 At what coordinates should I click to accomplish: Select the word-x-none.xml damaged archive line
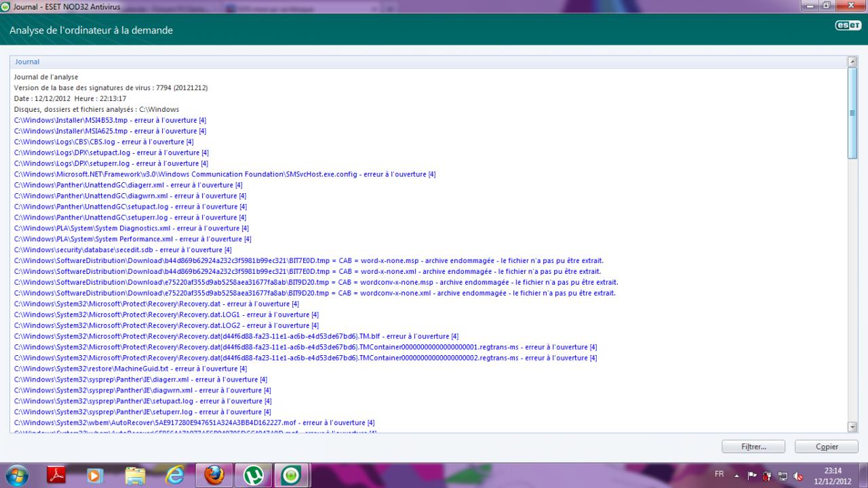(x=308, y=272)
